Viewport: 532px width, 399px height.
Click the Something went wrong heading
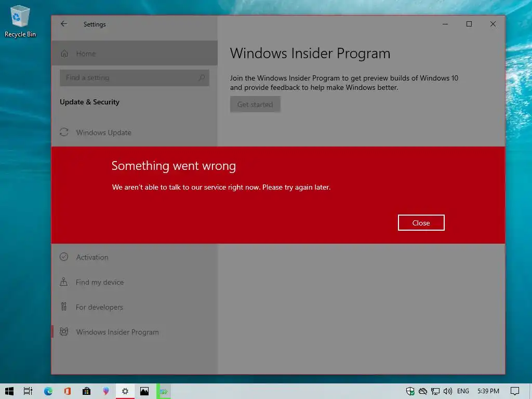[x=174, y=166]
